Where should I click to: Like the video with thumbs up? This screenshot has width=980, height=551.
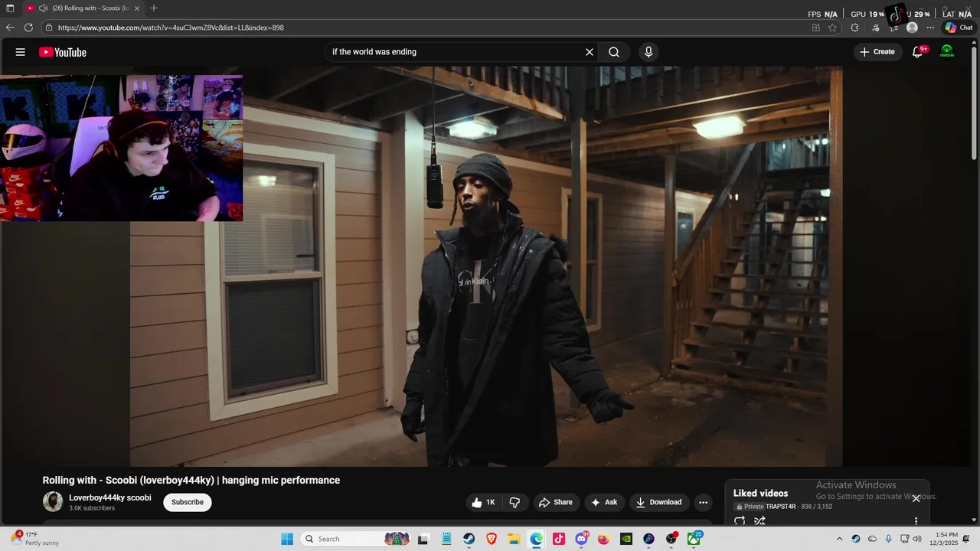484,502
